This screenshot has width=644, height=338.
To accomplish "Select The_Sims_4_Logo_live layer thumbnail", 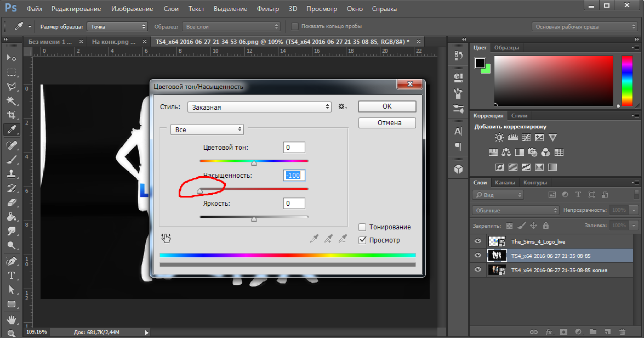I will [x=497, y=241].
